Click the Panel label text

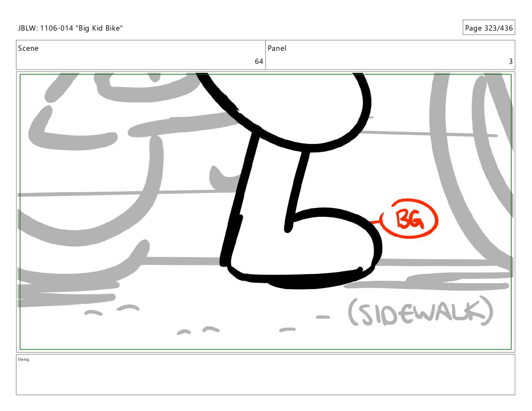pyautogui.click(x=277, y=48)
